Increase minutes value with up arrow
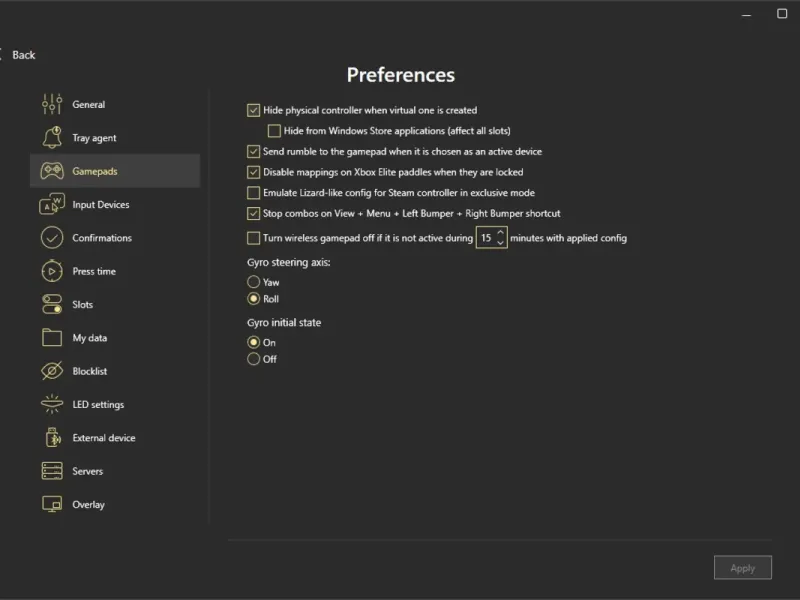This screenshot has height=600, width=800. 501,233
